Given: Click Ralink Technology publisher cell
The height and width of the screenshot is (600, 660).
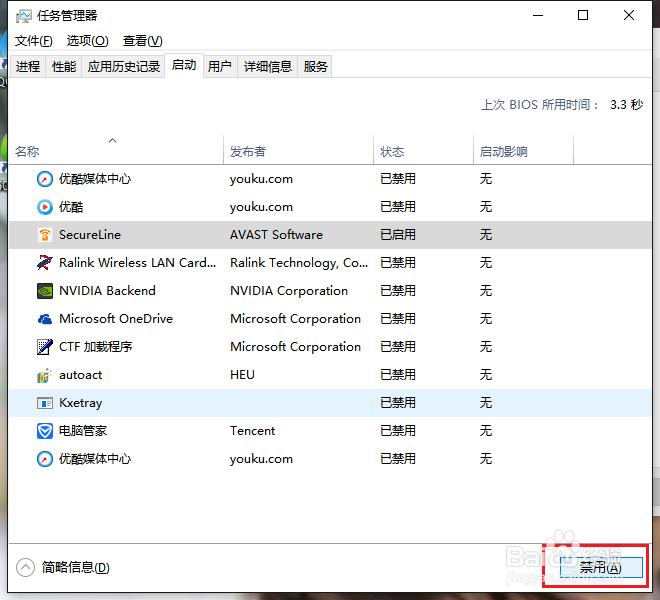Looking at the screenshot, I should tap(299, 263).
